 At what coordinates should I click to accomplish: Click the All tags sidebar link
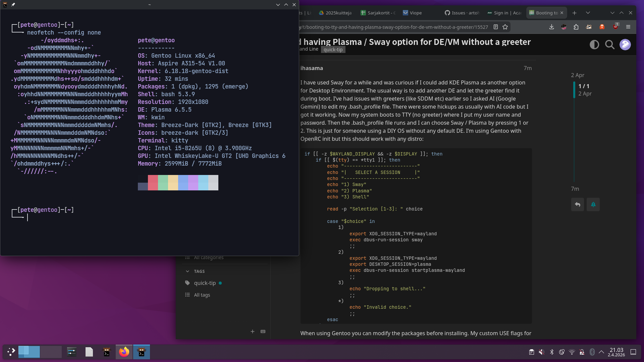[x=202, y=295]
